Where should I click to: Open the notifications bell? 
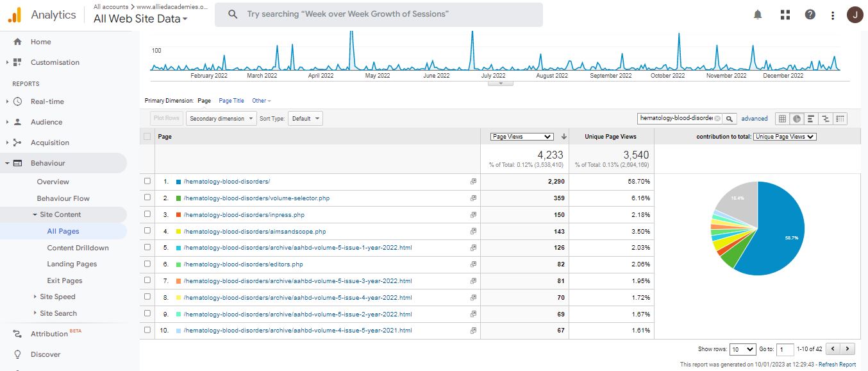[758, 15]
